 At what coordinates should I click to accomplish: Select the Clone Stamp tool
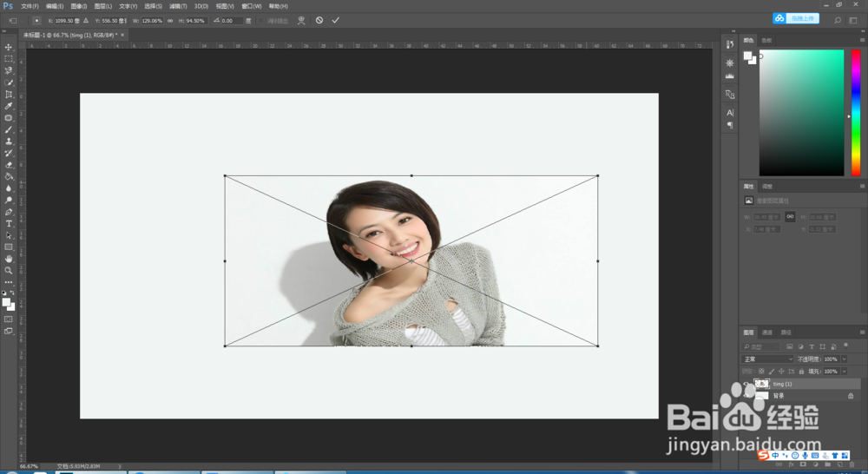[9, 142]
